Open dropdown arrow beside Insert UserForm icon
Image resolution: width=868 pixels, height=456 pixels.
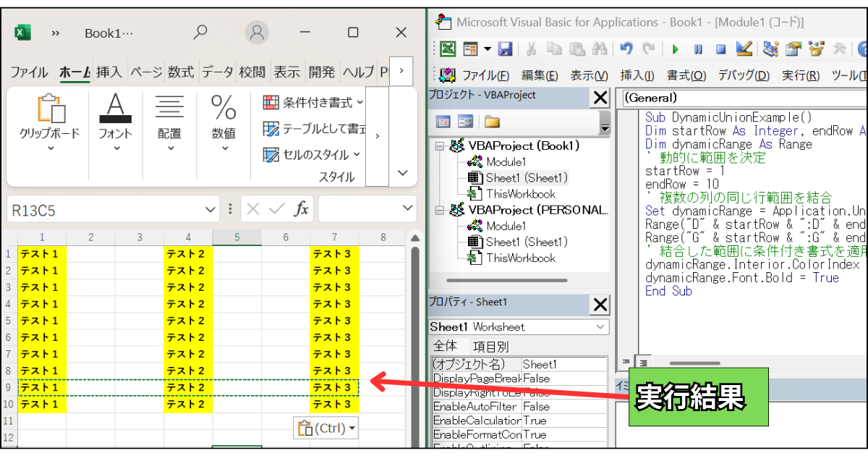487,49
